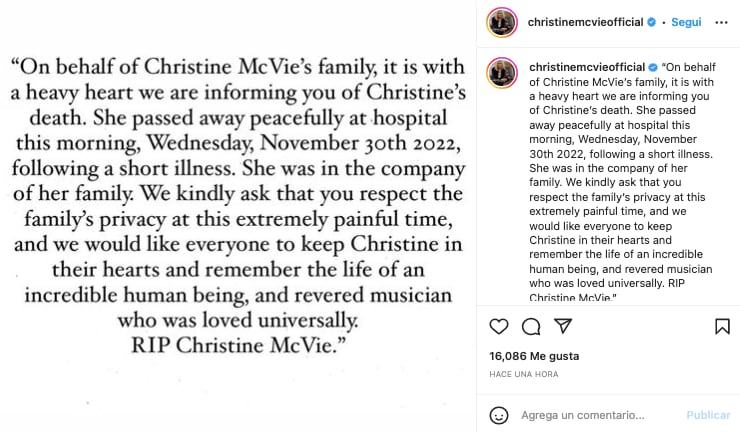This screenshot has width=740, height=432.
Task: Click the profile avatar beside the caption
Action: point(502,72)
